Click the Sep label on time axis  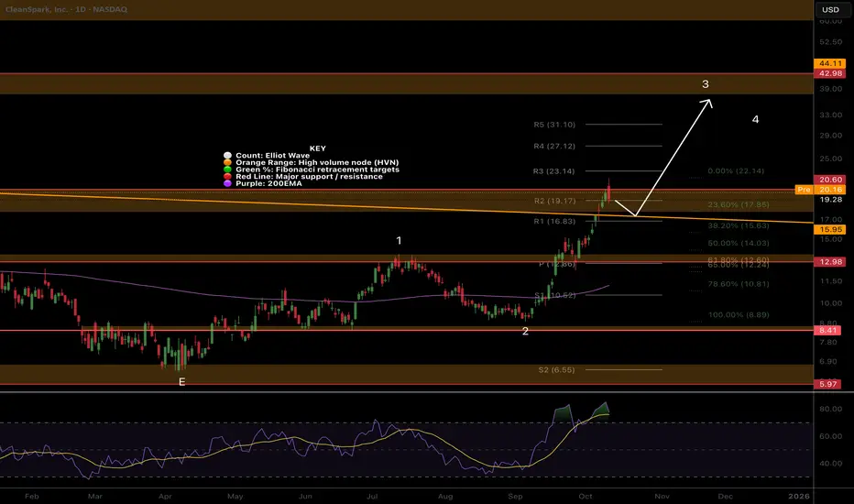coord(515,497)
